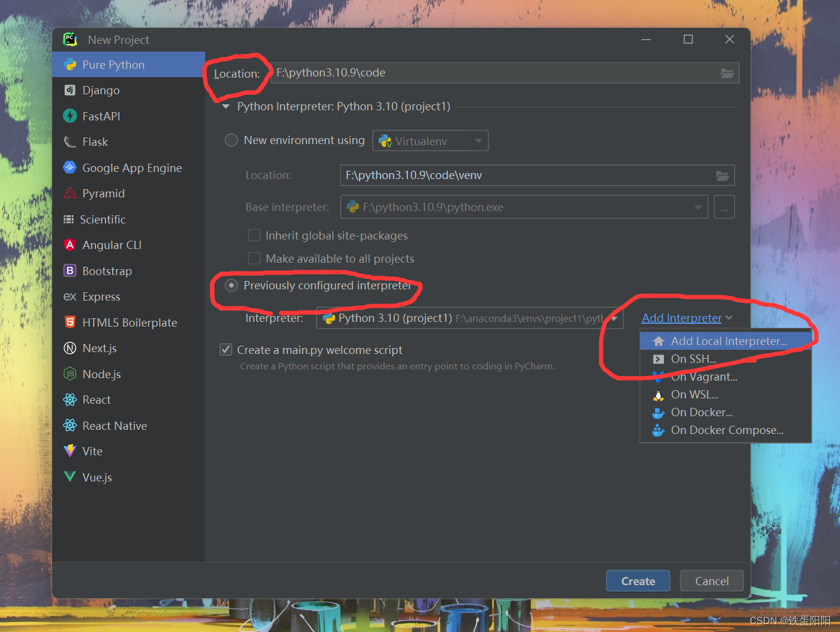840x632 pixels.
Task: Click the WSL penguin icon
Action: (659, 395)
